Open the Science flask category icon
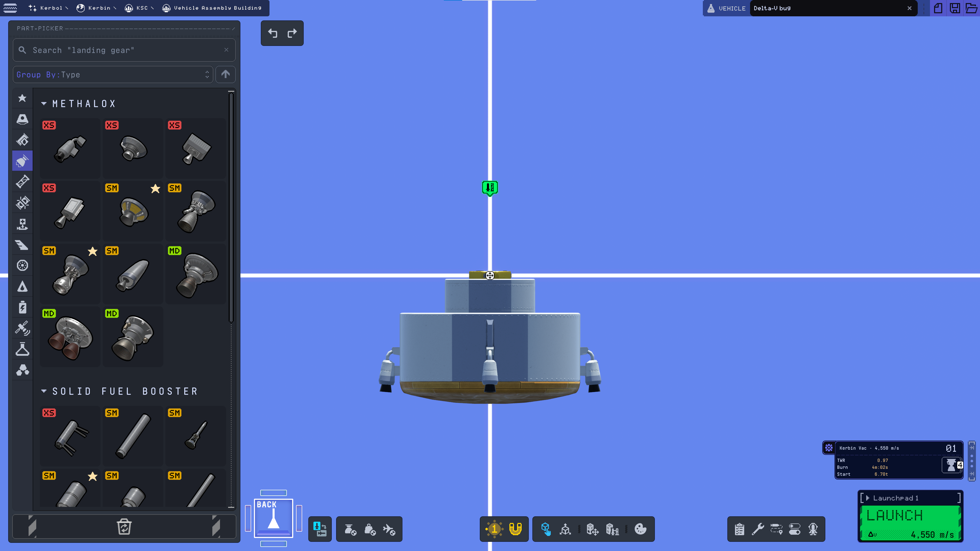Viewport: 980px width, 551px height. coord(22,349)
